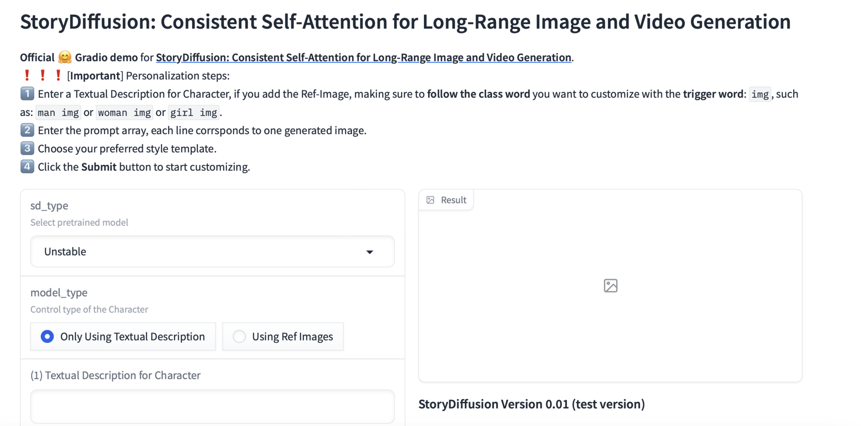Click the step 3 number icon
This screenshot has width=868, height=426.
[27, 148]
